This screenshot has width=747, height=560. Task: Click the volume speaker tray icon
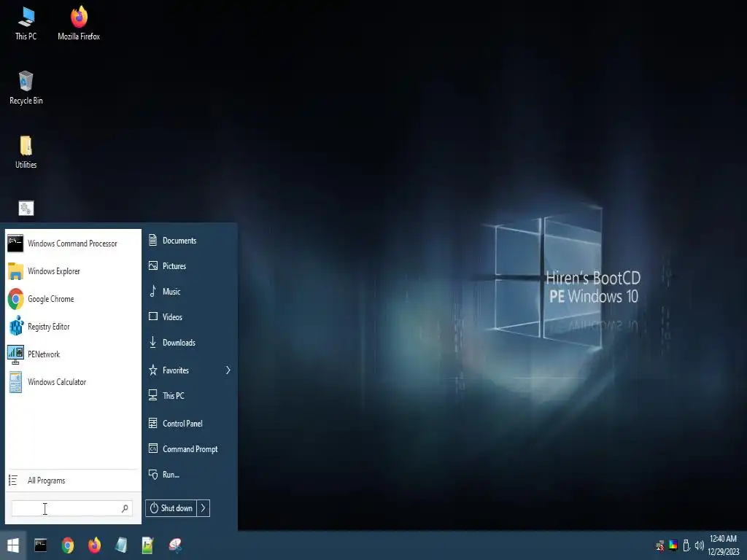click(700, 545)
